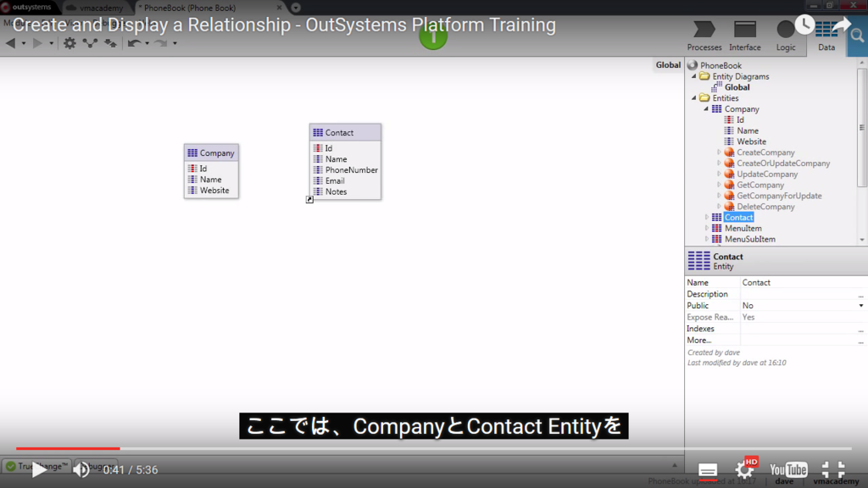This screenshot has height=488, width=868.
Task: Open the back arrow history dropdown
Action: pyautogui.click(x=23, y=43)
